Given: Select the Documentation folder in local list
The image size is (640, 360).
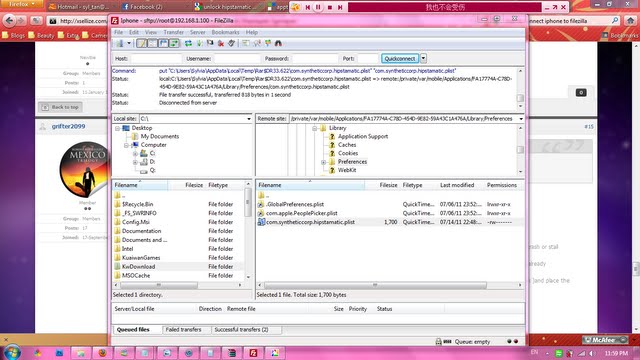Looking at the screenshot, I should tap(142, 231).
